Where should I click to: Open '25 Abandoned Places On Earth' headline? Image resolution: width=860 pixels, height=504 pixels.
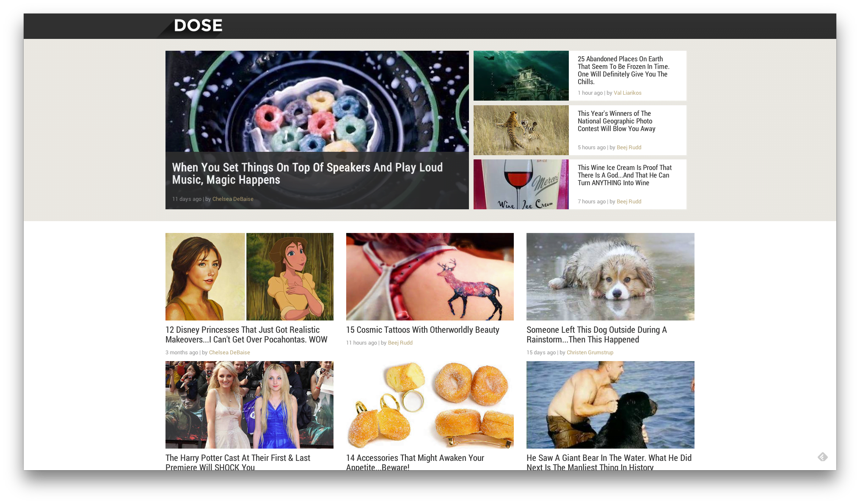point(623,70)
